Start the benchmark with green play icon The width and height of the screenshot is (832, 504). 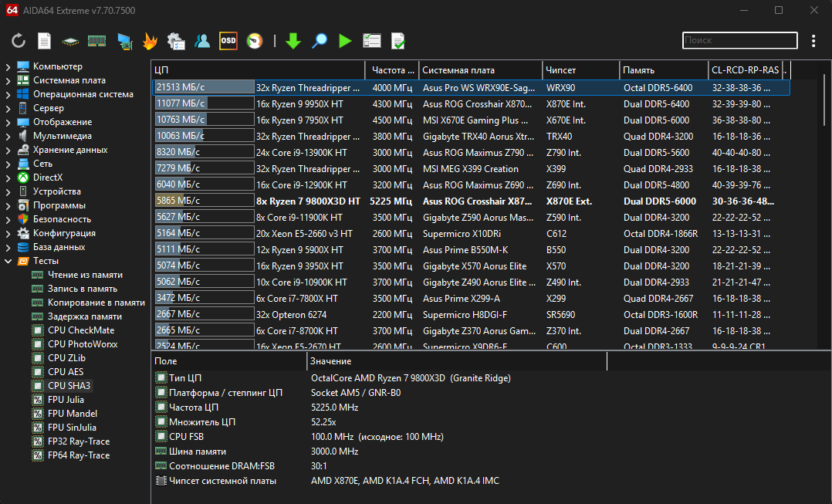(x=346, y=41)
